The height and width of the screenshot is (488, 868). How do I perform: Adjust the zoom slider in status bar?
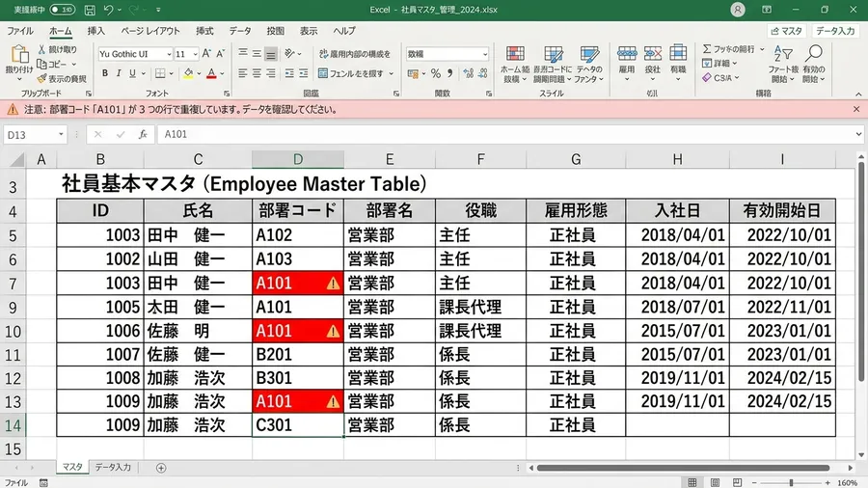pyautogui.click(x=791, y=483)
